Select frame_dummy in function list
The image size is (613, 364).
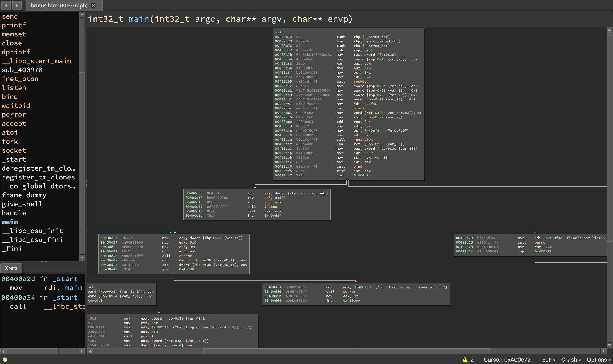click(x=24, y=195)
